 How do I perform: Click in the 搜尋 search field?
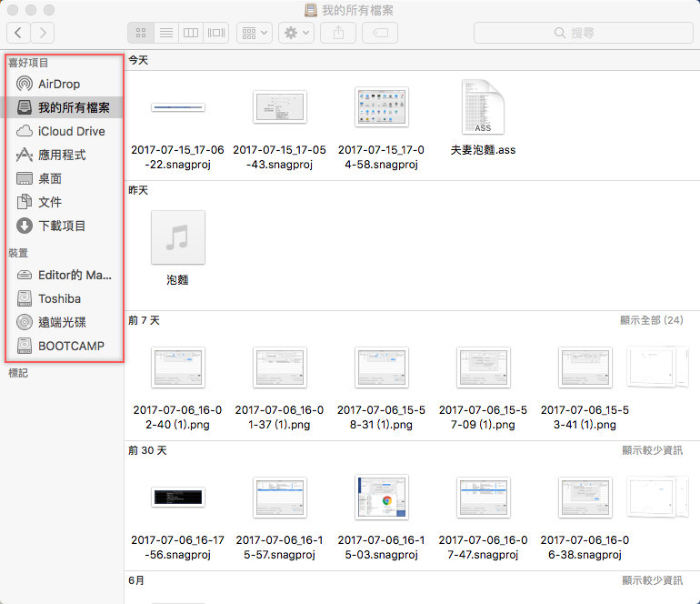(x=583, y=33)
